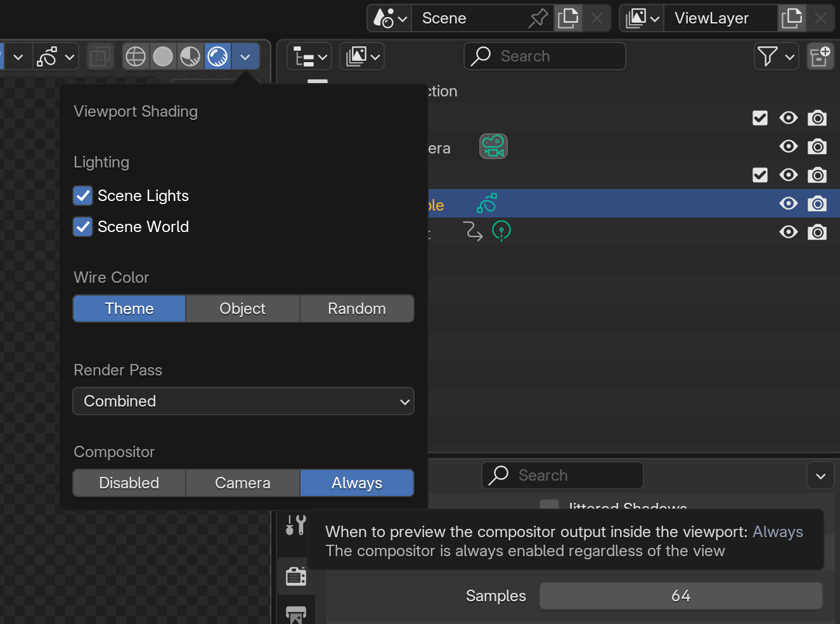Viewport: 840px width, 624px height.
Task: Set Compositor to Camera
Action: tap(242, 483)
